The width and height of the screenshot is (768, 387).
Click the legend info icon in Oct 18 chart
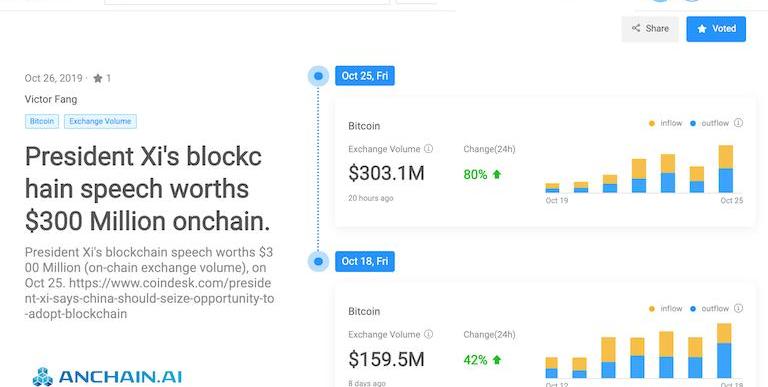(739, 309)
